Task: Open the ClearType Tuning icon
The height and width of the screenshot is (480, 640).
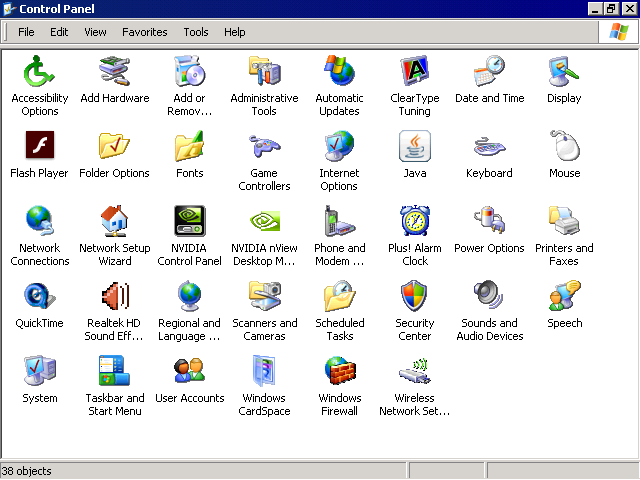Action: pyautogui.click(x=415, y=71)
